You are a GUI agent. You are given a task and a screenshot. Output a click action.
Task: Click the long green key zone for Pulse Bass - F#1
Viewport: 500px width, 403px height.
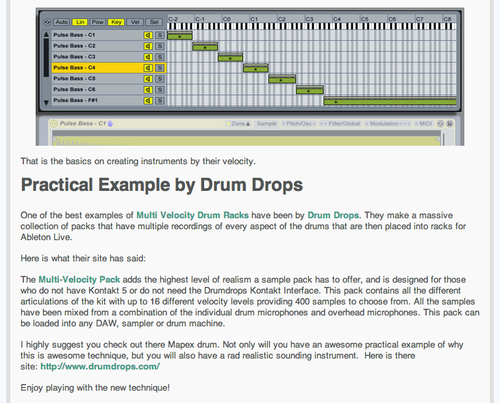pyautogui.click(x=390, y=102)
